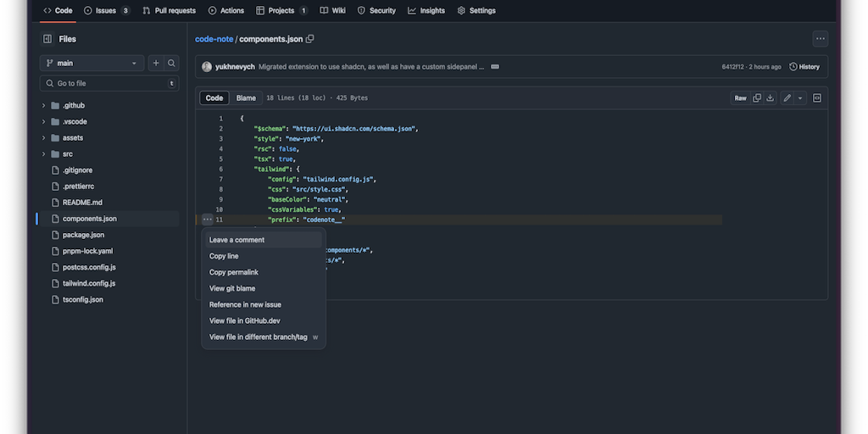This screenshot has width=868, height=434.
Task: Edit file with the pencil icon
Action: [787, 98]
